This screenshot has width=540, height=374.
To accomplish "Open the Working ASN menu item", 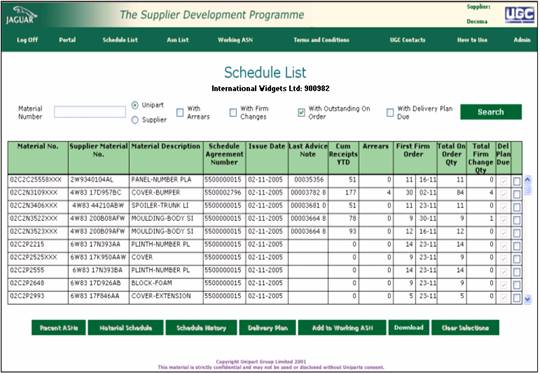I will pyautogui.click(x=235, y=40).
